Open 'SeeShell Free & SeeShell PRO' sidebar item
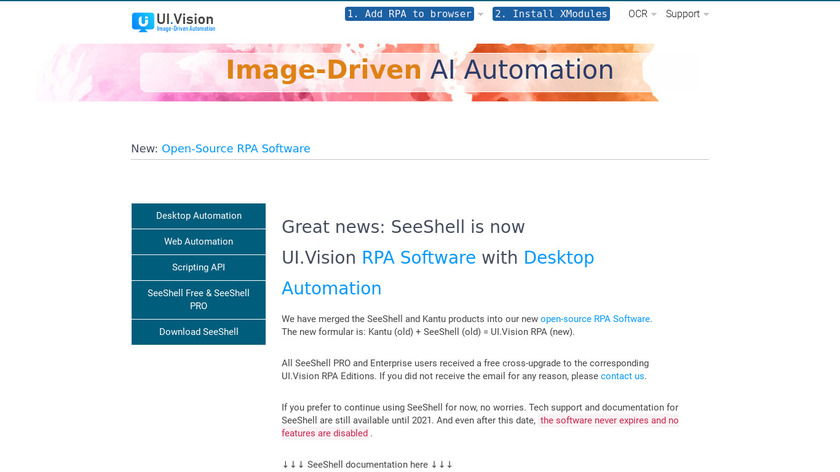 tap(198, 299)
